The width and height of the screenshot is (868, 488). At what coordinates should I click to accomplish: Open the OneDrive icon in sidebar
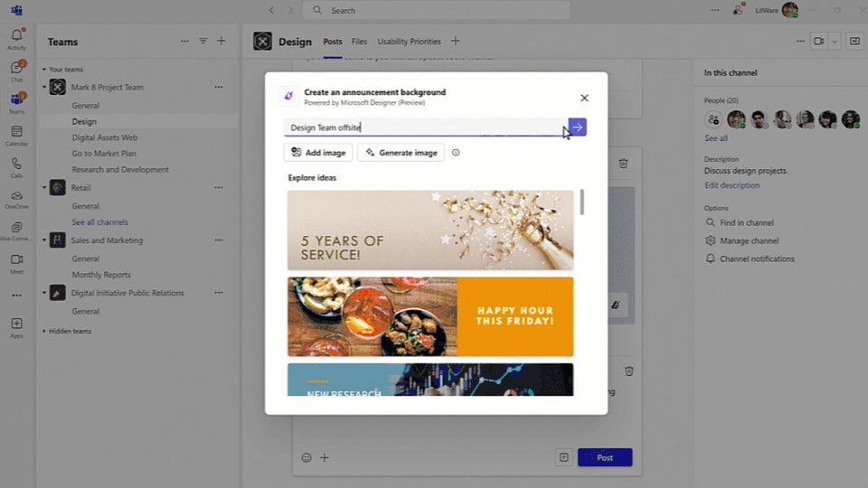(x=16, y=199)
